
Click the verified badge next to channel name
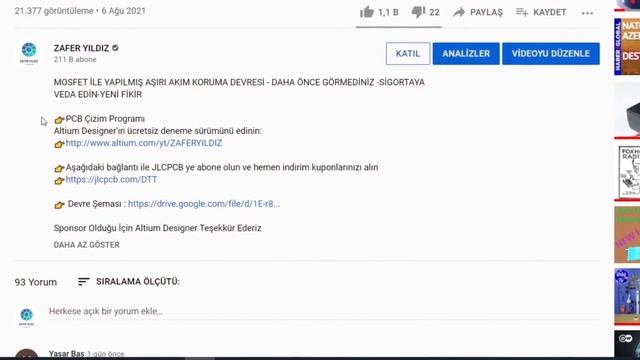(116, 48)
